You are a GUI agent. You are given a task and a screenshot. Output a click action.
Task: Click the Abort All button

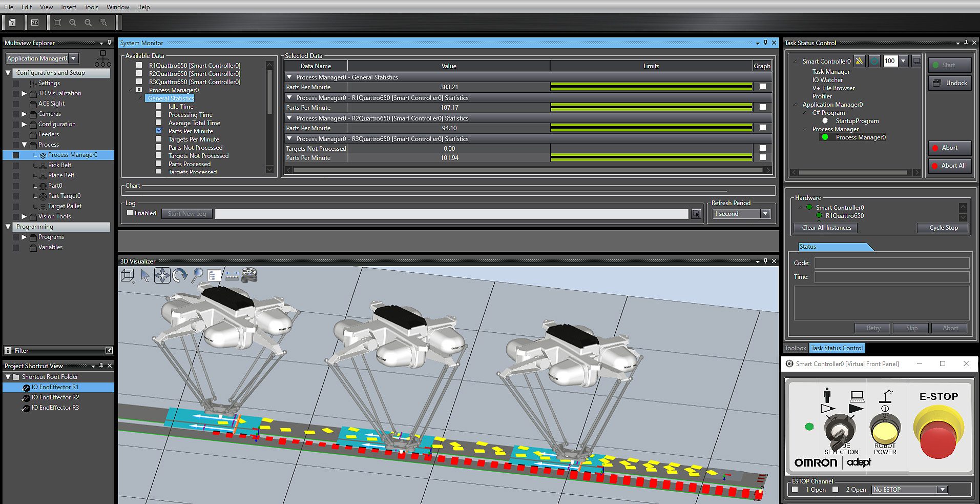[949, 166]
